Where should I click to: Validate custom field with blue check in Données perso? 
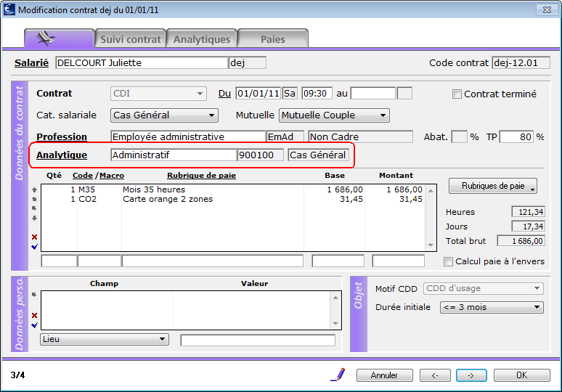tap(34, 325)
